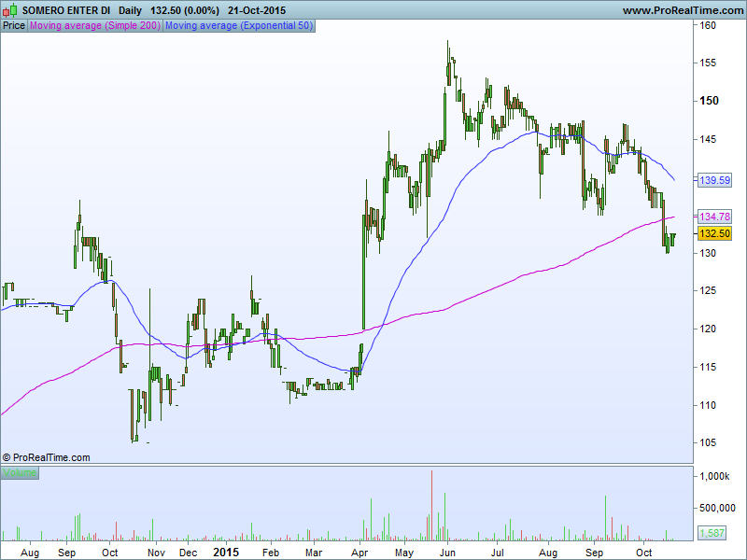Click the 132.50 (0.00%) price in header

click(185, 10)
